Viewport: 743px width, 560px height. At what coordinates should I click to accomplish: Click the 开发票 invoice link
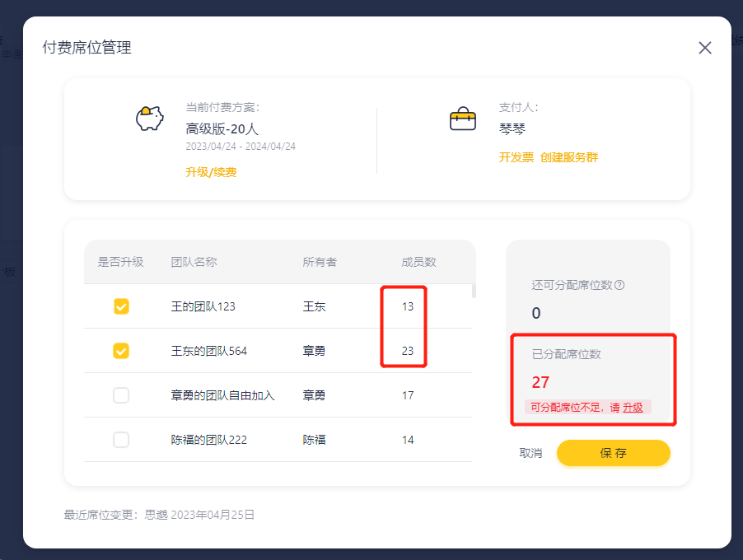(x=516, y=157)
